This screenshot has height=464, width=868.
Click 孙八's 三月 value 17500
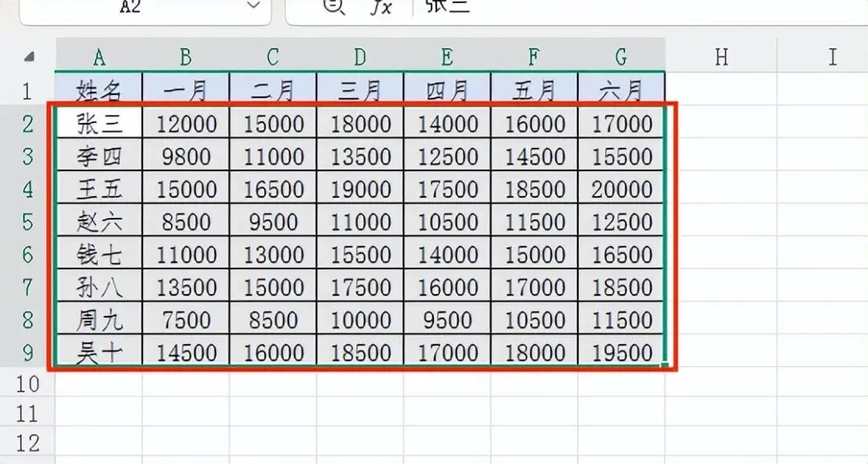(x=360, y=286)
